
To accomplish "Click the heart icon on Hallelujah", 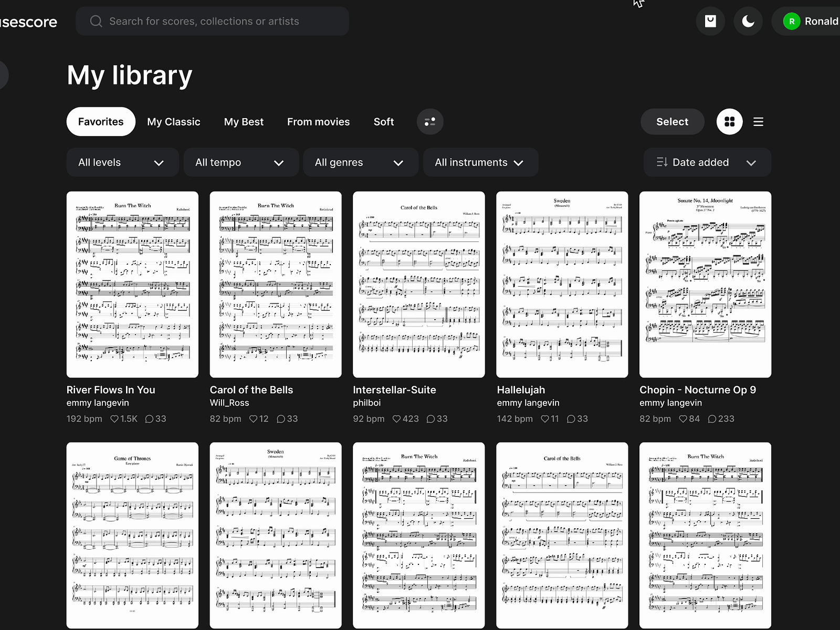I will point(545,419).
